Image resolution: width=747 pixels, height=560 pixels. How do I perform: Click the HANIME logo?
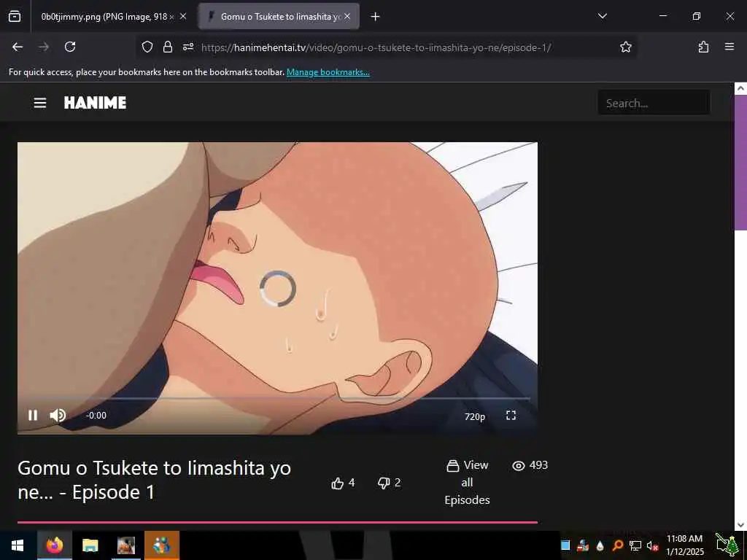(x=96, y=102)
